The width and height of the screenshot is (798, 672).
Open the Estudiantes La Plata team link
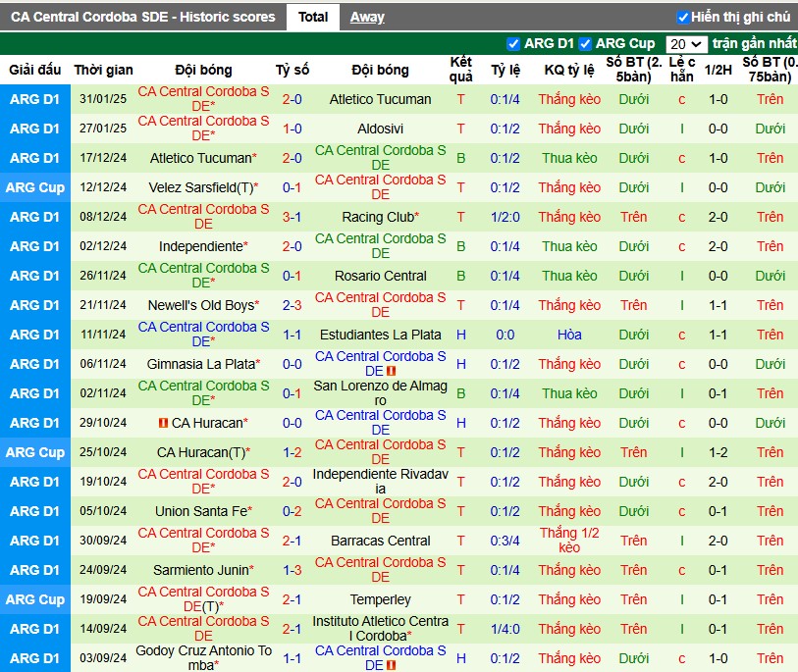pos(380,335)
